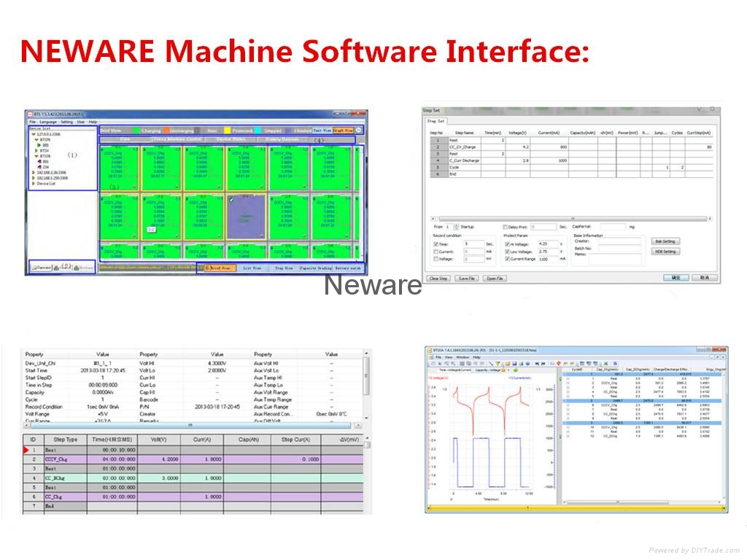Collapse the 127.0.0.1:3306 device tree node
This screenshot has height=560, width=747.
pos(32,134)
